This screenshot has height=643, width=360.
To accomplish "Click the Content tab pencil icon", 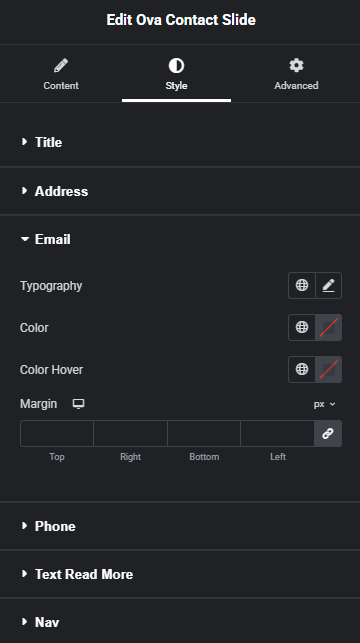I will pos(61,66).
